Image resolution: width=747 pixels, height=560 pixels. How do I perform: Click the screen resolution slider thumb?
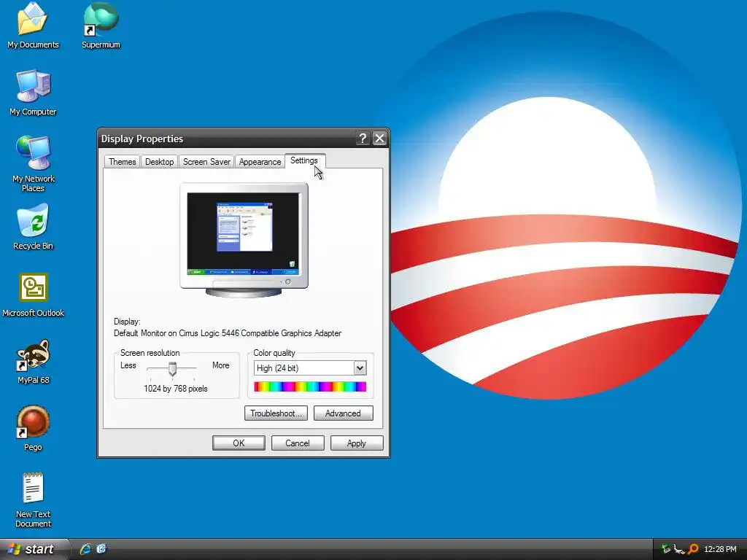(x=172, y=368)
